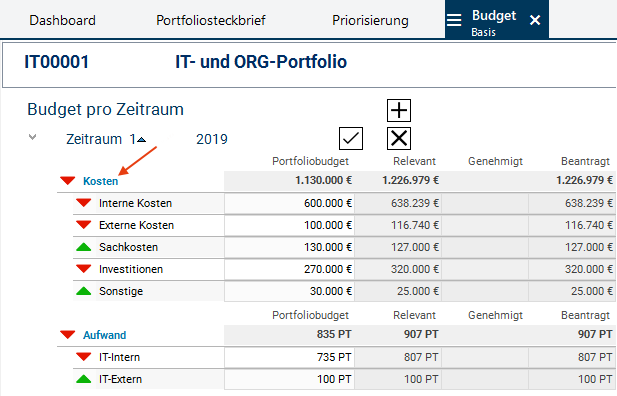Open the Portfoliosteckbrief tab
Screen dimensions: 617x396
(211, 20)
